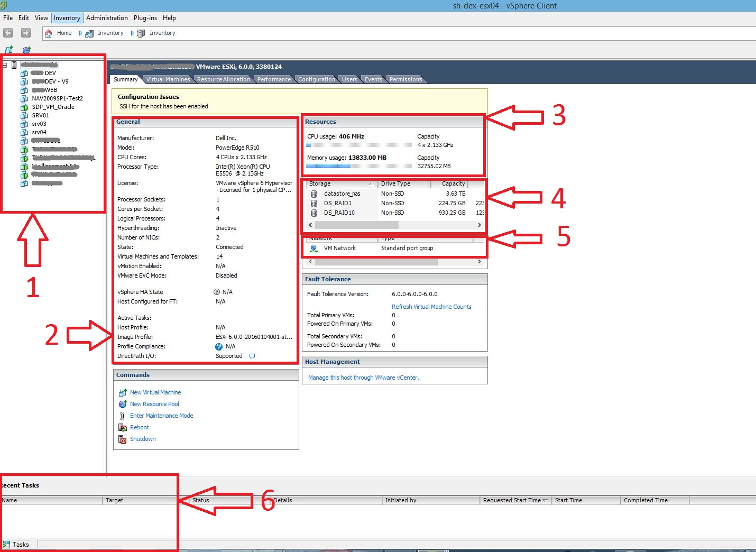756x552 pixels.
Task: Click the New Virtual Machine link
Action: click(155, 393)
